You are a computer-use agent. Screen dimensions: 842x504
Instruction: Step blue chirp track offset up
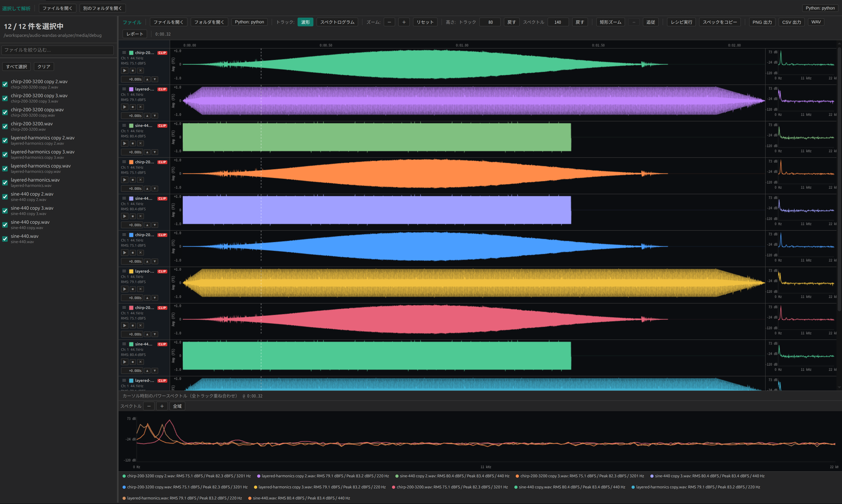point(147,262)
